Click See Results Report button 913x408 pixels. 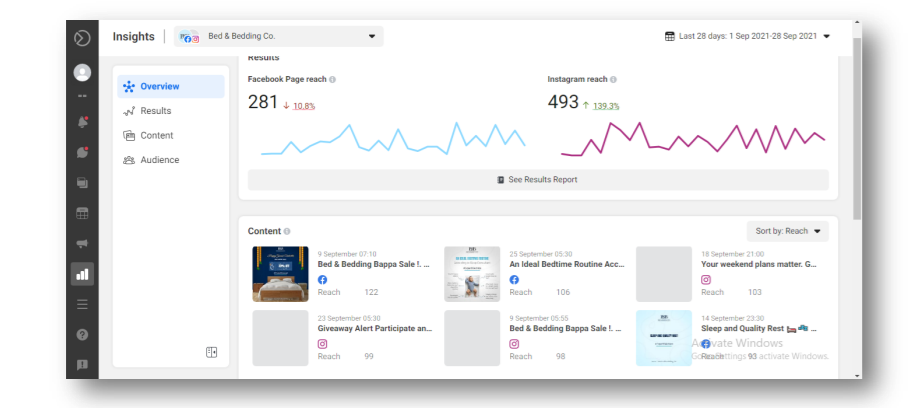coord(538,180)
